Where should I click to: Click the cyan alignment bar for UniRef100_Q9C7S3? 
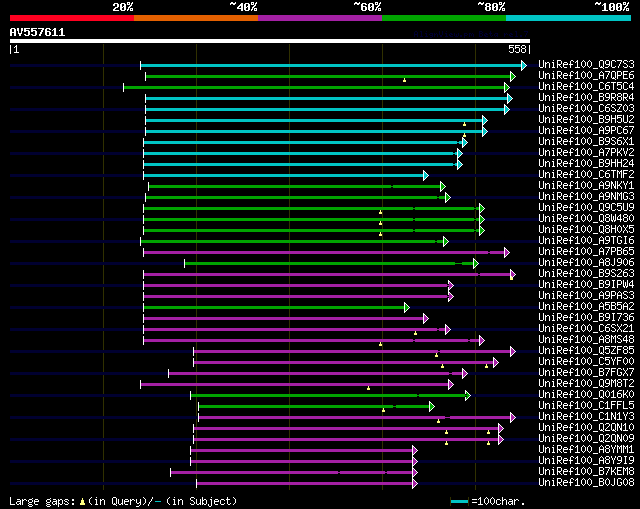click(331, 65)
